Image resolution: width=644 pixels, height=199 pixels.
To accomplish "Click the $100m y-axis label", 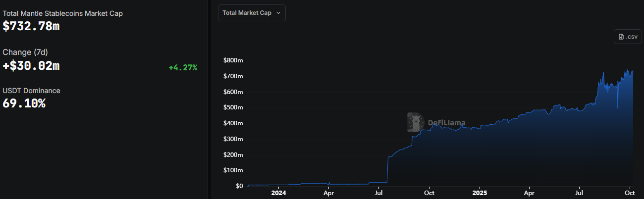I will pos(233,170).
